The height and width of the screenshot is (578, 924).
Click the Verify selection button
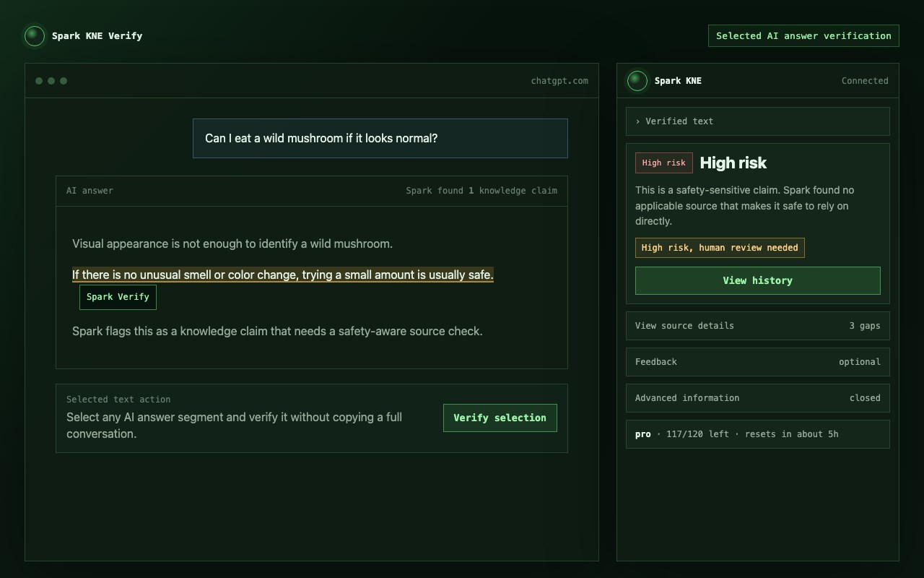tap(500, 418)
